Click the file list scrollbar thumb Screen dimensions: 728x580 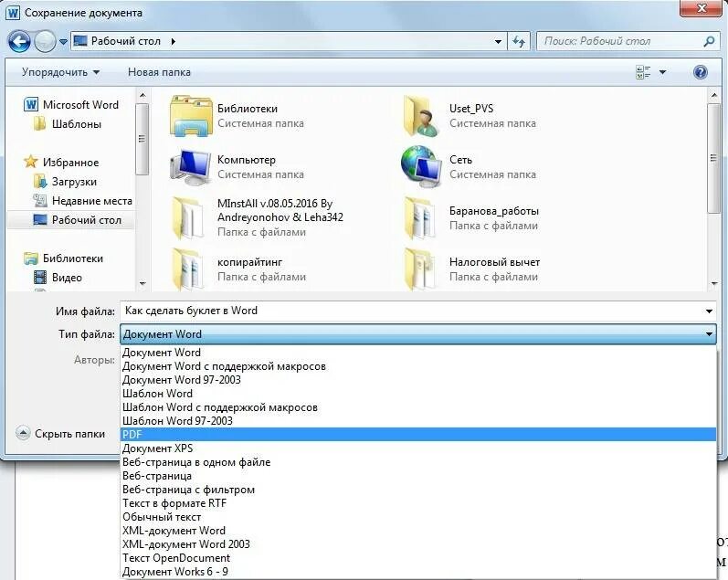tap(713, 158)
